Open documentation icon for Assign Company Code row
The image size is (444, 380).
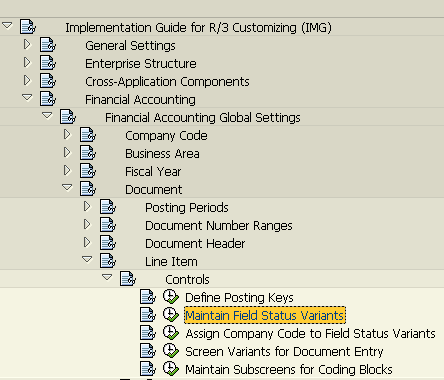click(x=148, y=333)
